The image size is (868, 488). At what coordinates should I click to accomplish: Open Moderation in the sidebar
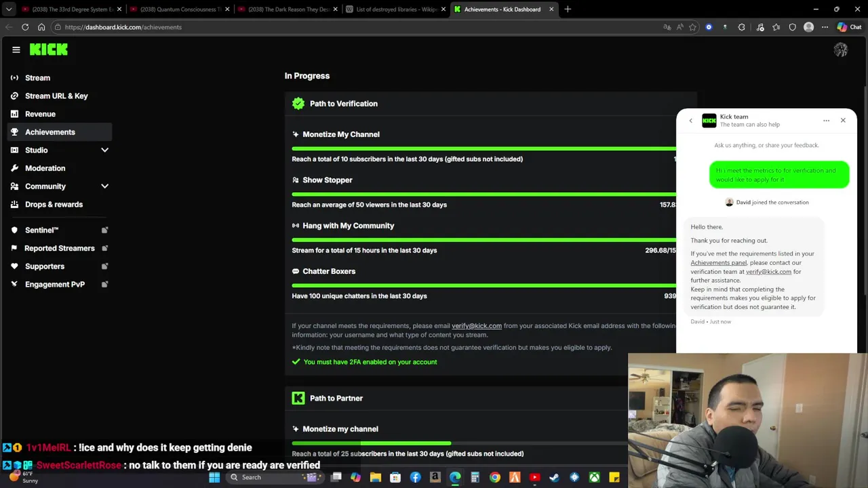(x=45, y=168)
